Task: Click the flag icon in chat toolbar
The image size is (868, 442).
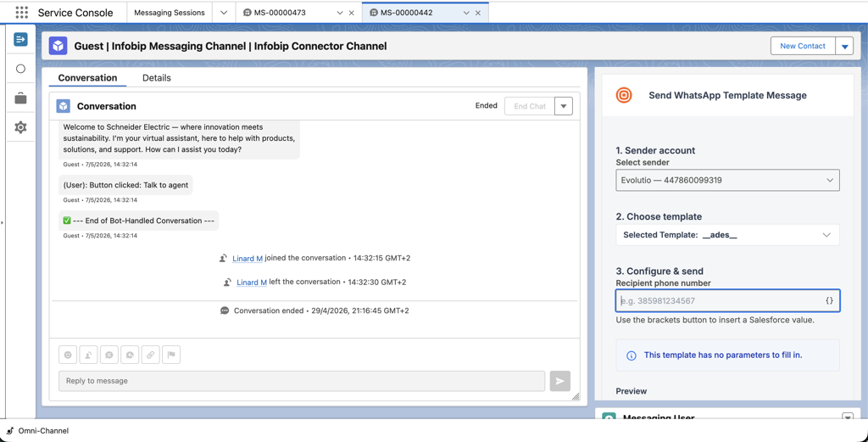Action: [x=171, y=355]
